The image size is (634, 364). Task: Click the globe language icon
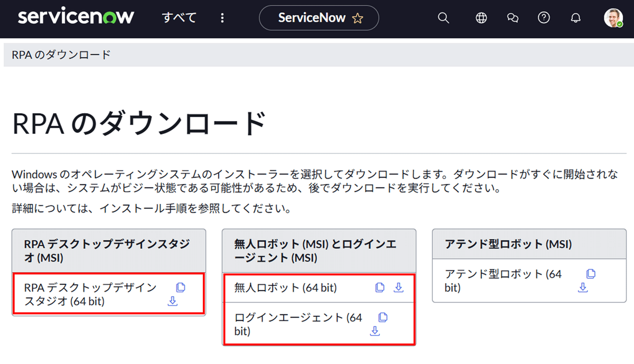pyautogui.click(x=481, y=17)
